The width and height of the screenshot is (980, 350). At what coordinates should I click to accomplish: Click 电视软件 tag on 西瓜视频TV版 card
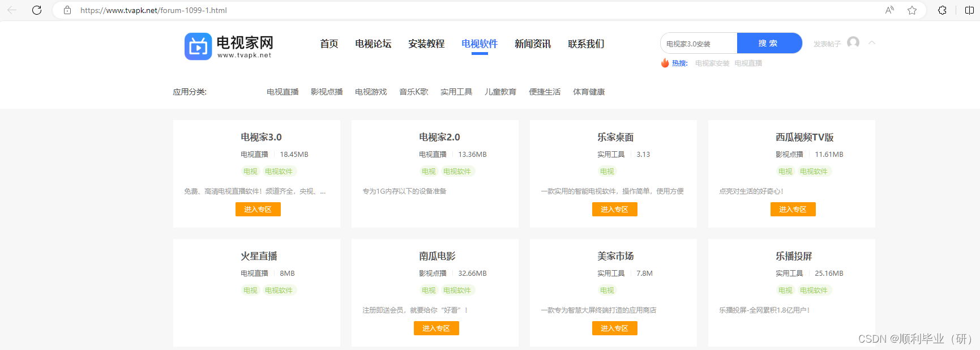(814, 172)
